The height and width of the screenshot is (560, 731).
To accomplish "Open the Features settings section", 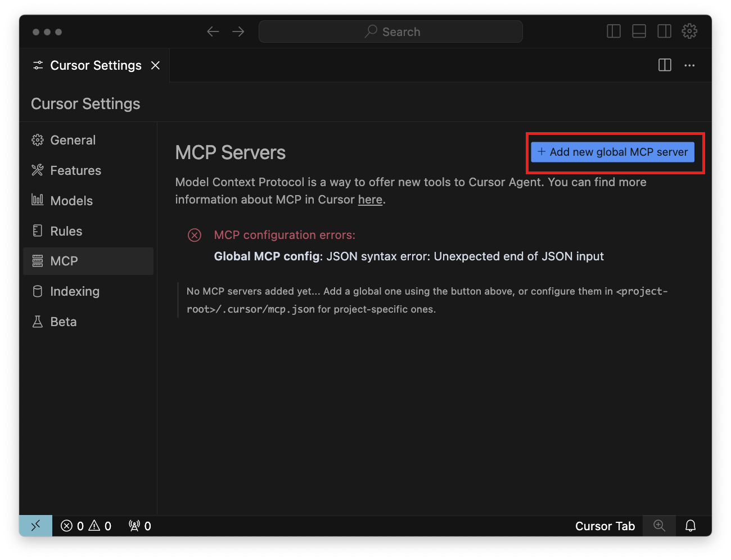I will coord(75,170).
